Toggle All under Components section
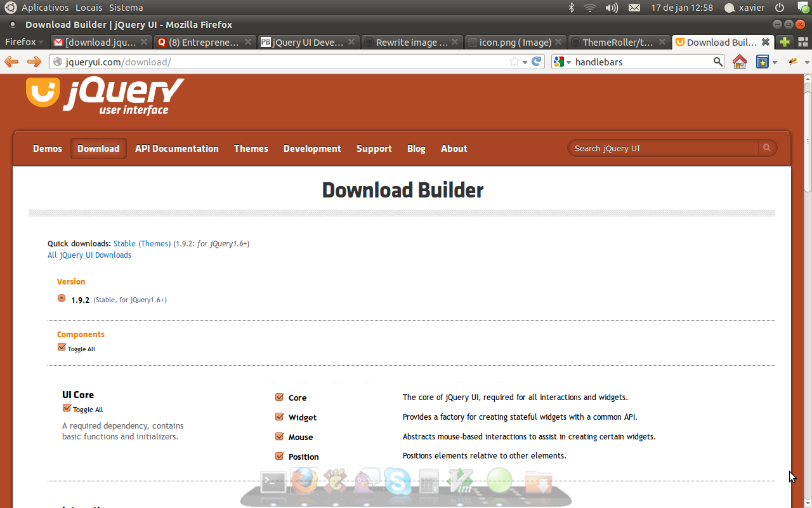Viewport: 812px width, 508px height. [62, 347]
